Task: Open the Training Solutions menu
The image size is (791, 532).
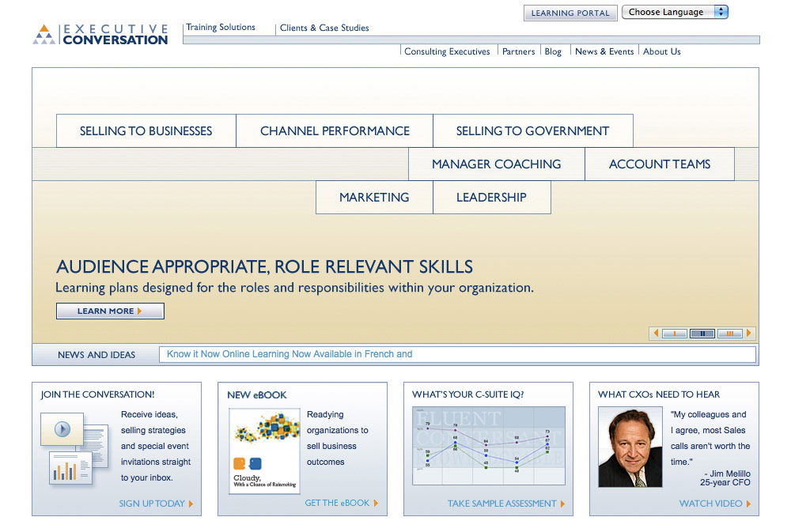Action: pos(221,27)
